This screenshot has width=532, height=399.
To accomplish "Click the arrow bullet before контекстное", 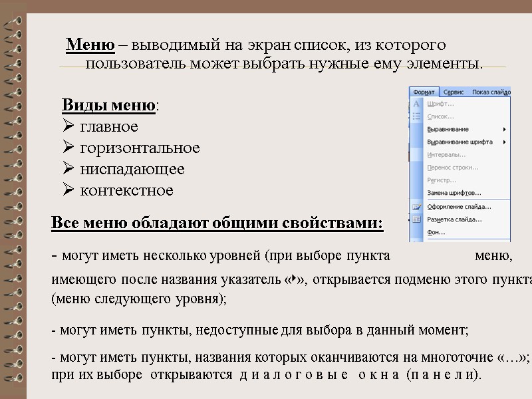I will 68,189.
